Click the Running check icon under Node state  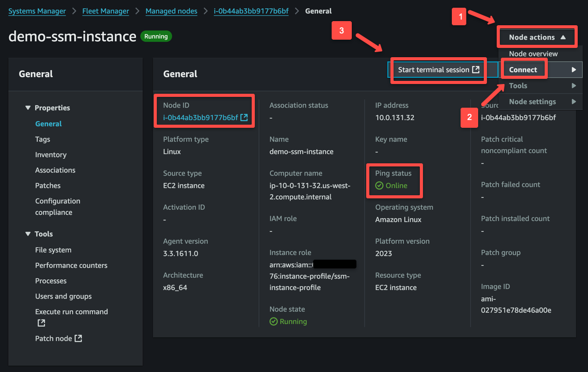[273, 321]
